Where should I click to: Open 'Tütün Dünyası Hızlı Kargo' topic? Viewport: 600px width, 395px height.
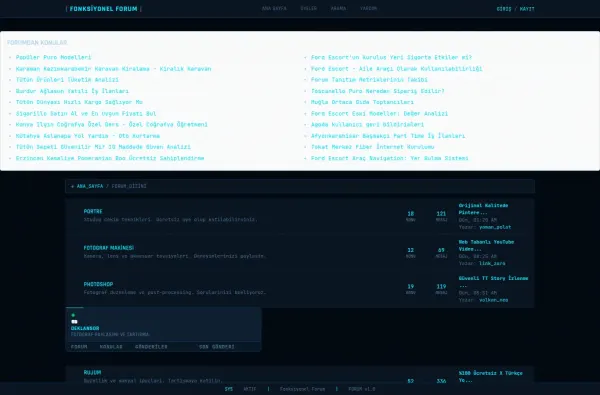79,102
